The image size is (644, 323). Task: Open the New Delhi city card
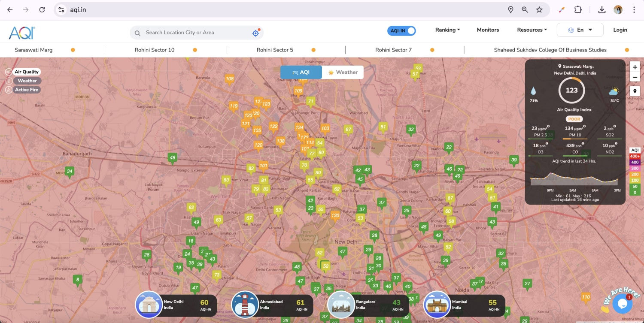click(176, 305)
